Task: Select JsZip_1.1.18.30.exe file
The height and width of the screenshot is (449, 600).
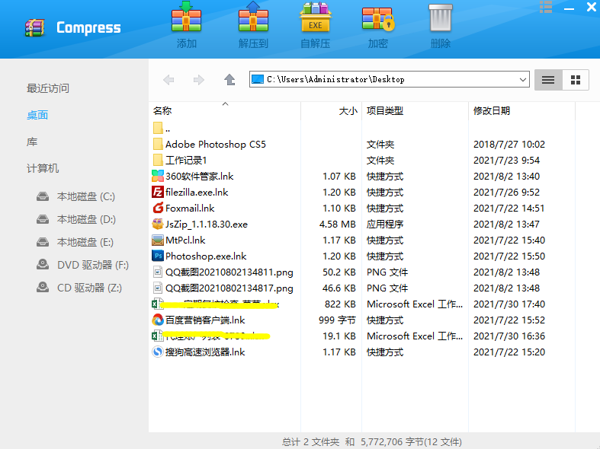Action: [x=206, y=224]
